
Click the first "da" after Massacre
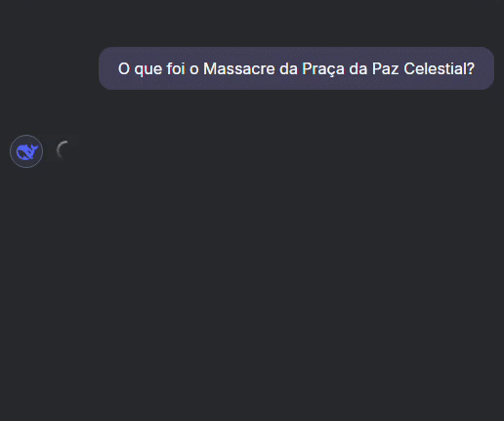tap(288, 68)
